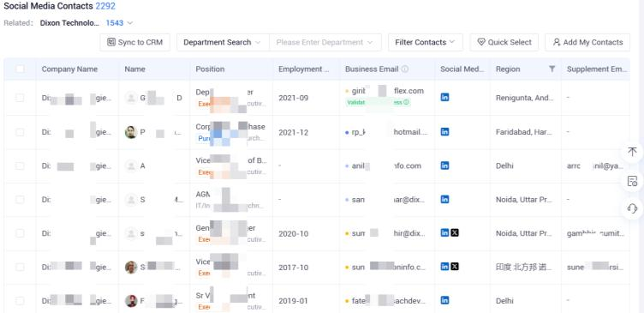
Task: Open X icon in the 2017-10 row
Action: pyautogui.click(x=454, y=267)
